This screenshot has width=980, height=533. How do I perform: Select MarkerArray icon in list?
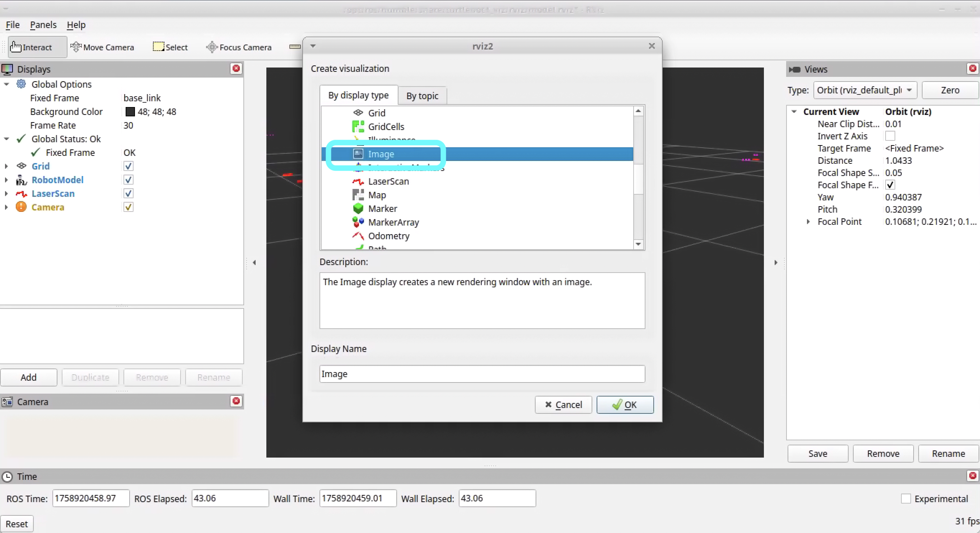[x=358, y=222]
